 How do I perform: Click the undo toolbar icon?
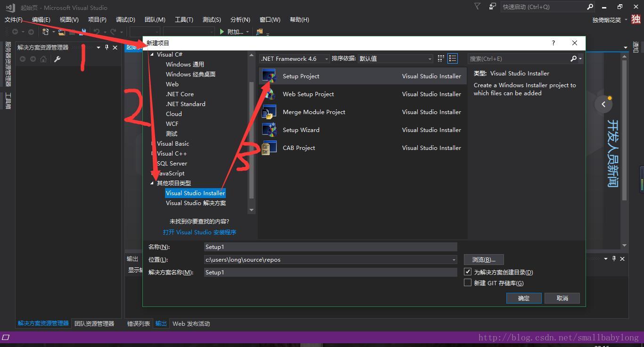coord(96,32)
